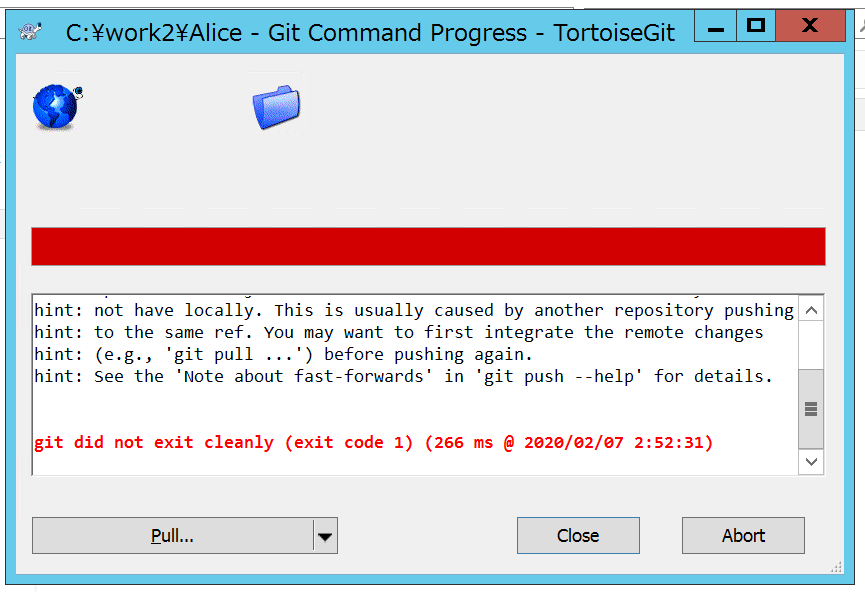Click the red 'git did not exit cleanly' line
This screenshot has width=865, height=592.
pos(373,442)
